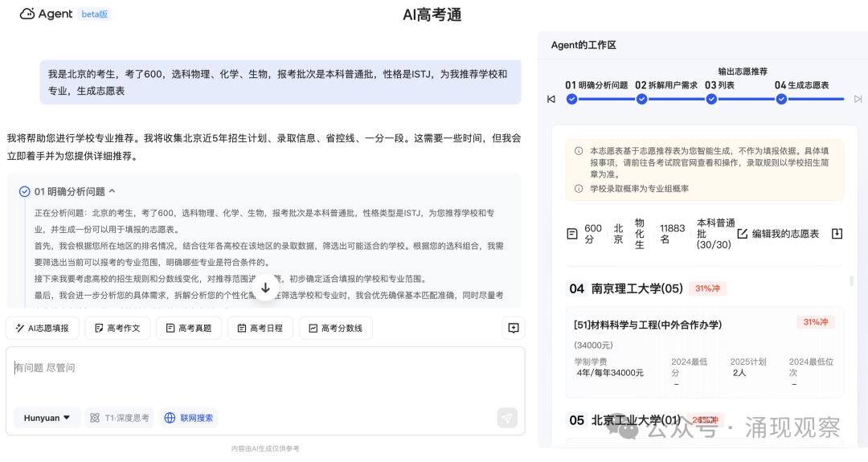
Task: Click the 输出志愿推荐 label above steps
Action: (x=743, y=72)
